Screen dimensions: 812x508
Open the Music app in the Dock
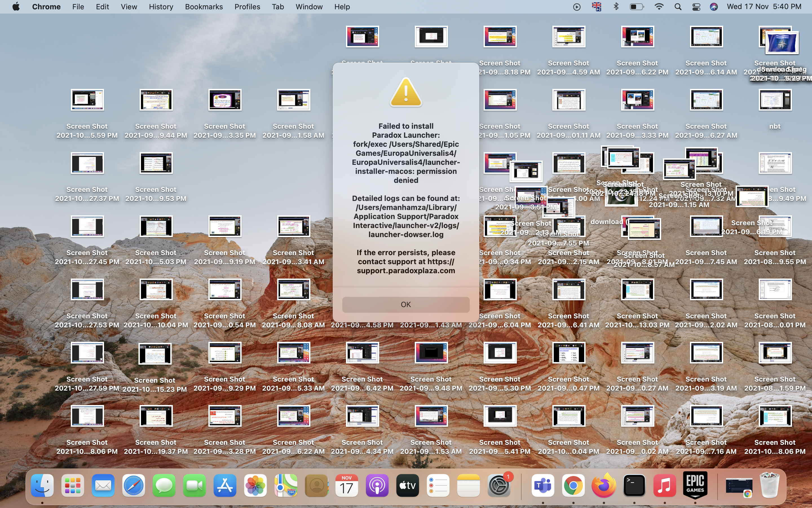pos(664,485)
